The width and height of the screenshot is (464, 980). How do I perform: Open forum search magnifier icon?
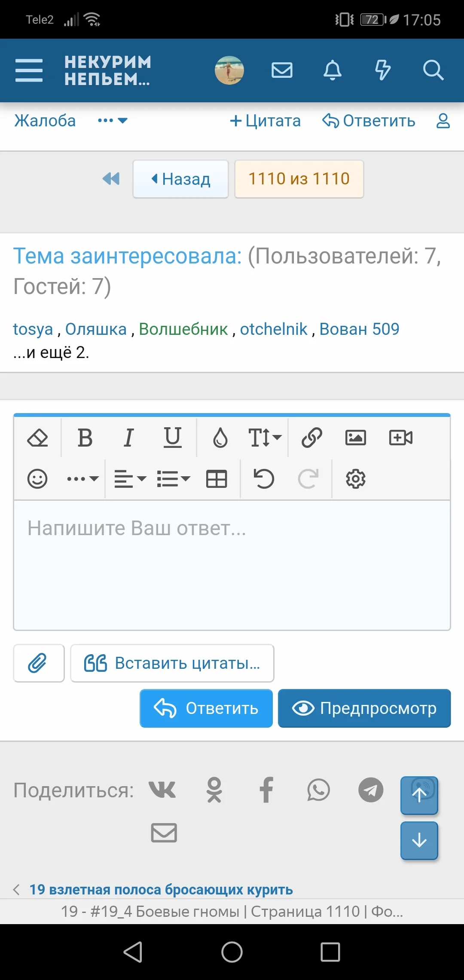point(433,70)
